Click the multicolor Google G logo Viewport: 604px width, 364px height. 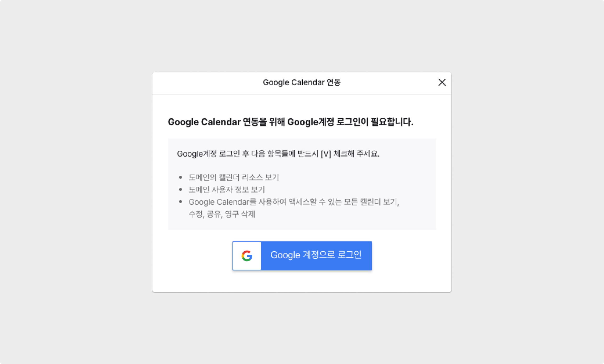pyautogui.click(x=247, y=255)
